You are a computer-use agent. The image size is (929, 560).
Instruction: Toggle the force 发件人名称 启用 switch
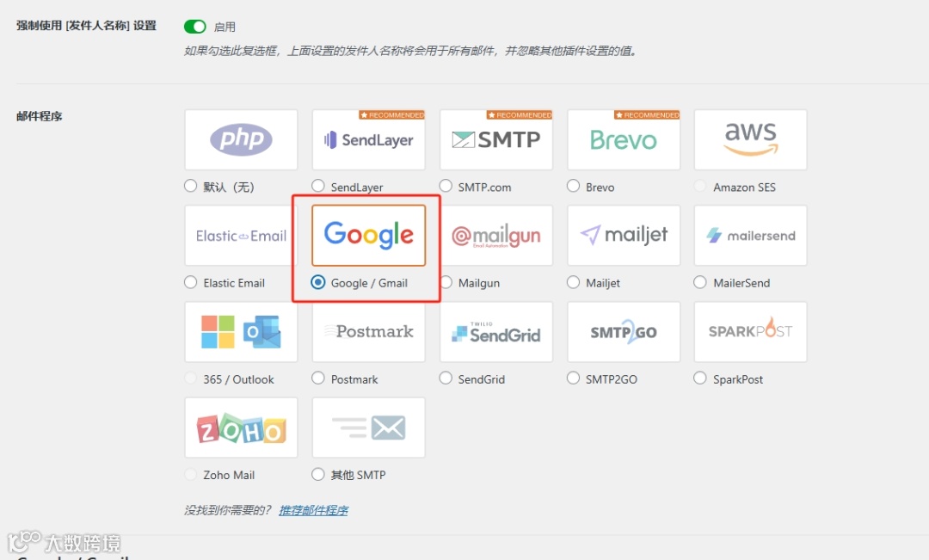coord(195,27)
